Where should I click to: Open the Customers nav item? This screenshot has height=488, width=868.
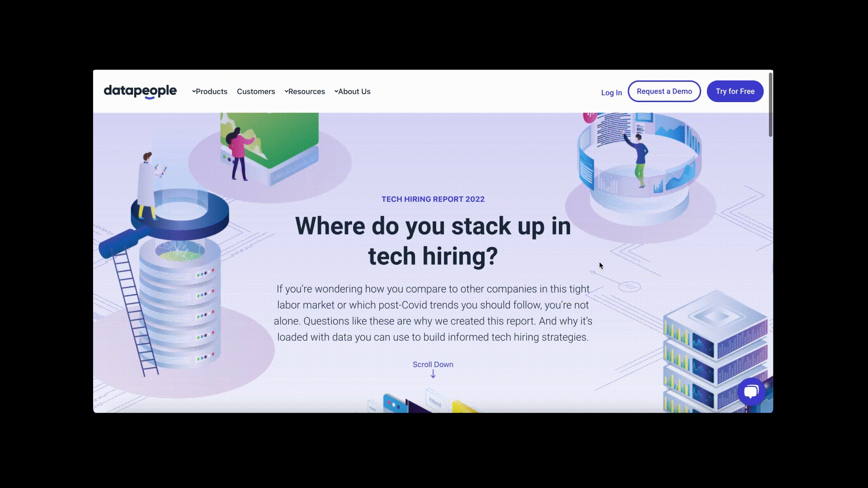(256, 91)
